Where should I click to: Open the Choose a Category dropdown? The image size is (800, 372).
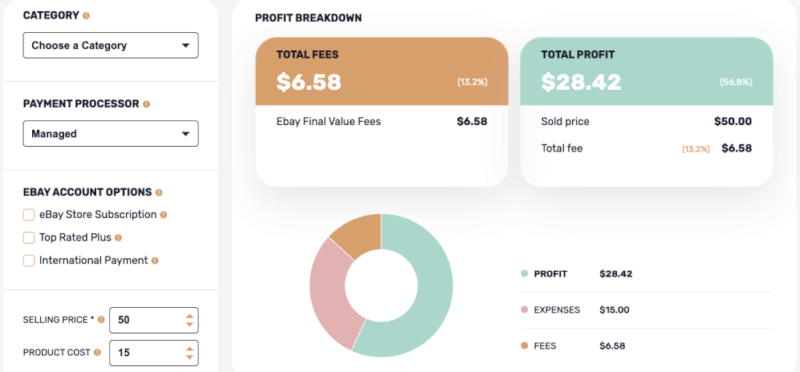[x=111, y=45]
